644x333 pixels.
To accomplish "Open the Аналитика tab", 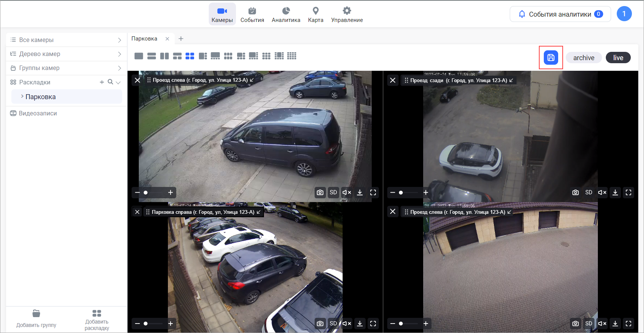I will tap(286, 14).
